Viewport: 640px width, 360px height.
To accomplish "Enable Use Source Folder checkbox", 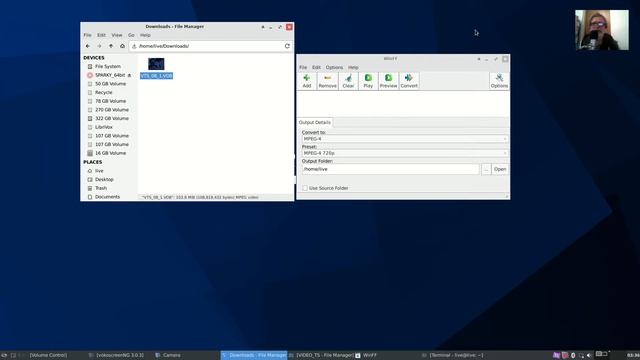I will [305, 188].
